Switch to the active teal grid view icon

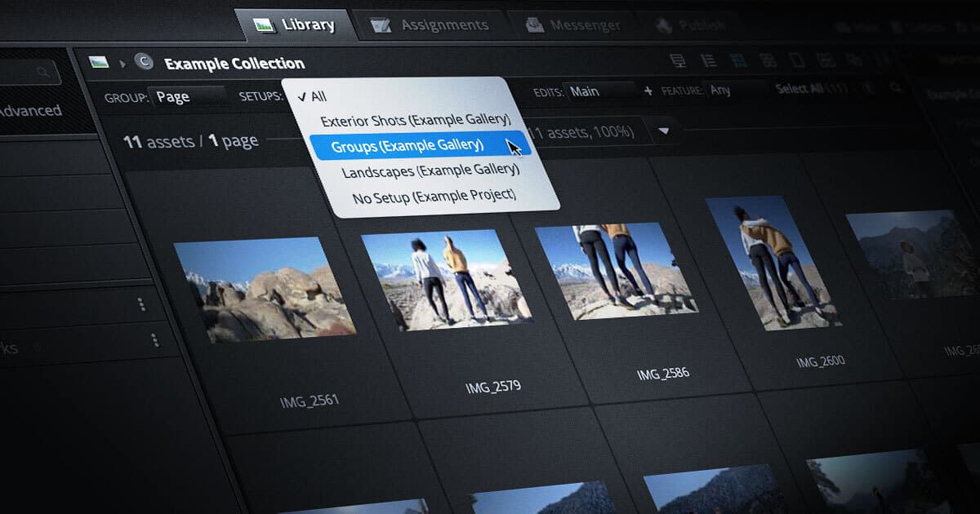737,60
